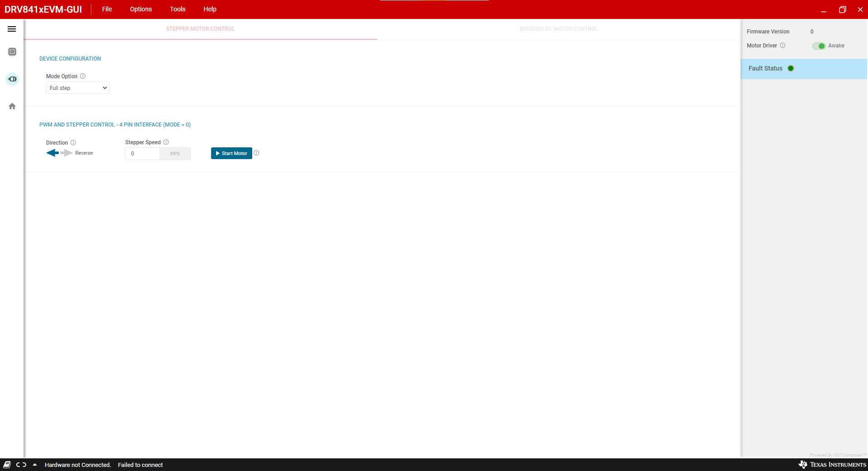Viewport: 868px width, 471px height.
Task: Click the "DEVICE CONFIGURATION" heading
Action: (x=70, y=59)
